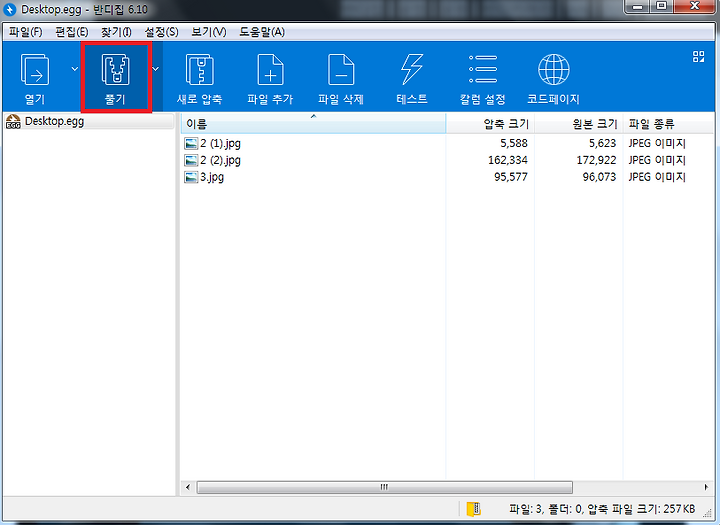Click the image icon of 3.jpg
This screenshot has width=720, height=525.
click(191, 177)
